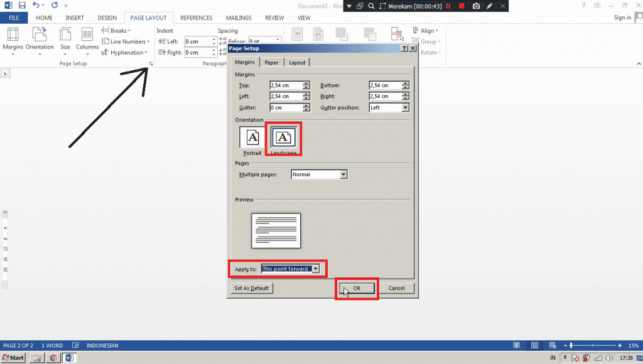Click the Word icon in taskbar
The height and width of the screenshot is (364, 643).
tap(68, 358)
